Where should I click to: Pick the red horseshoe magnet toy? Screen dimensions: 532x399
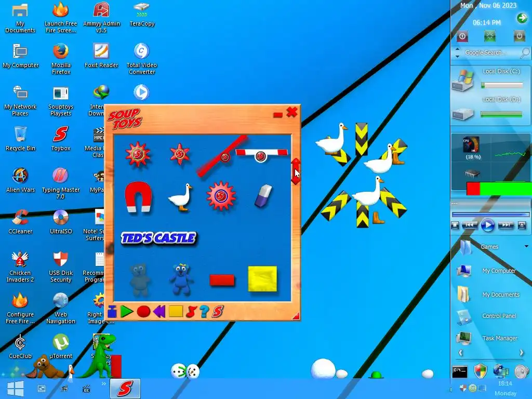pyautogui.click(x=138, y=196)
